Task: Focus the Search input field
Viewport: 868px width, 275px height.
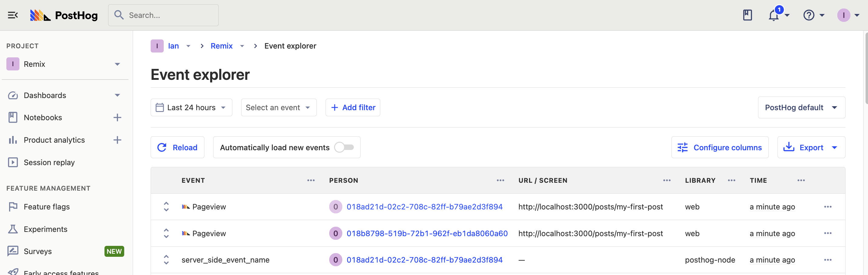Action: (163, 15)
